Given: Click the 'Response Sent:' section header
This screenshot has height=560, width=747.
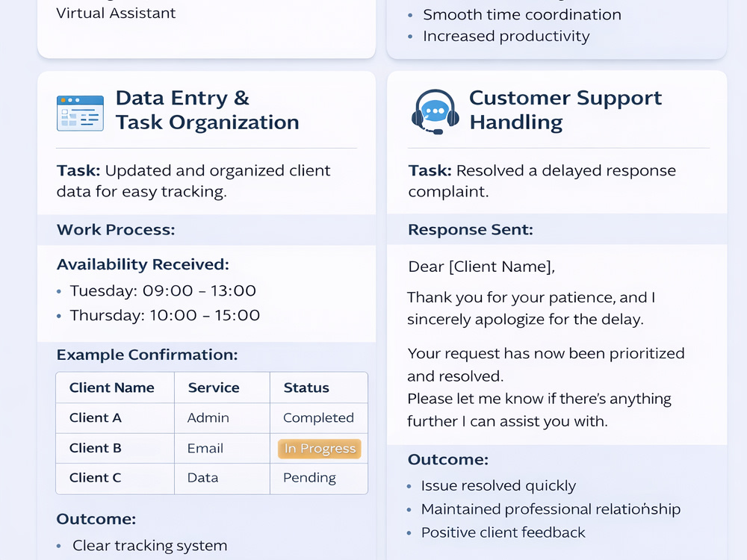Looking at the screenshot, I should pyautogui.click(x=470, y=229).
